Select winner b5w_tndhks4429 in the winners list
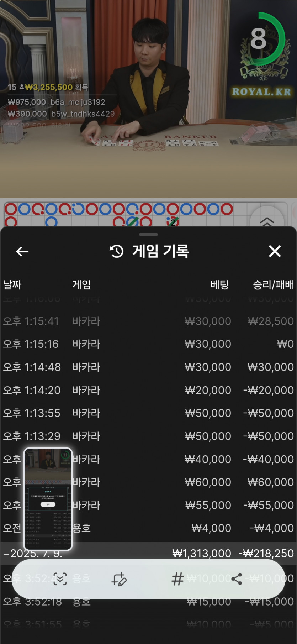This screenshot has height=644, width=297. 83,114
